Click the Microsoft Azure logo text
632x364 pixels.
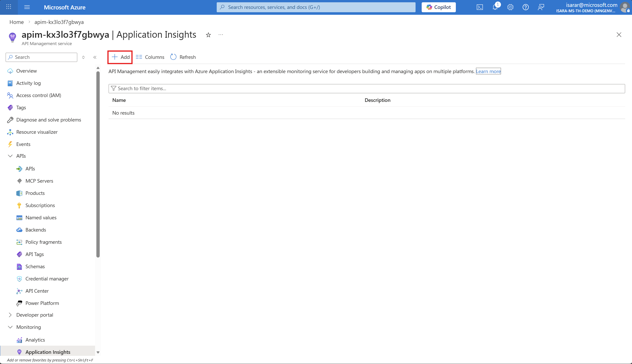click(x=65, y=7)
